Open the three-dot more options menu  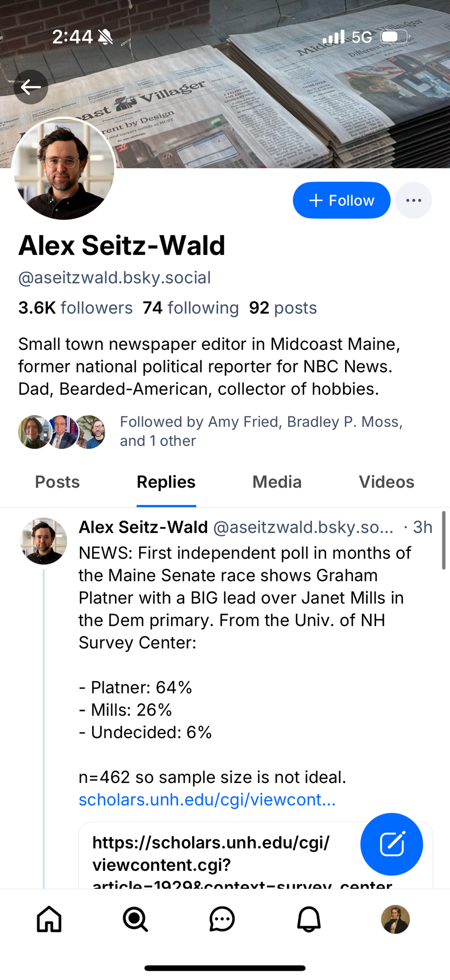[413, 200]
